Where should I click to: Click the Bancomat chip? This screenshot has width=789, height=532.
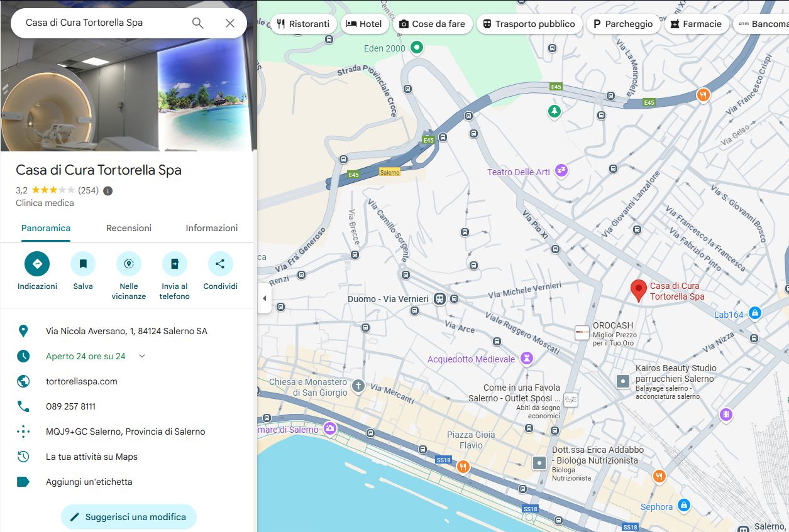pos(761,24)
